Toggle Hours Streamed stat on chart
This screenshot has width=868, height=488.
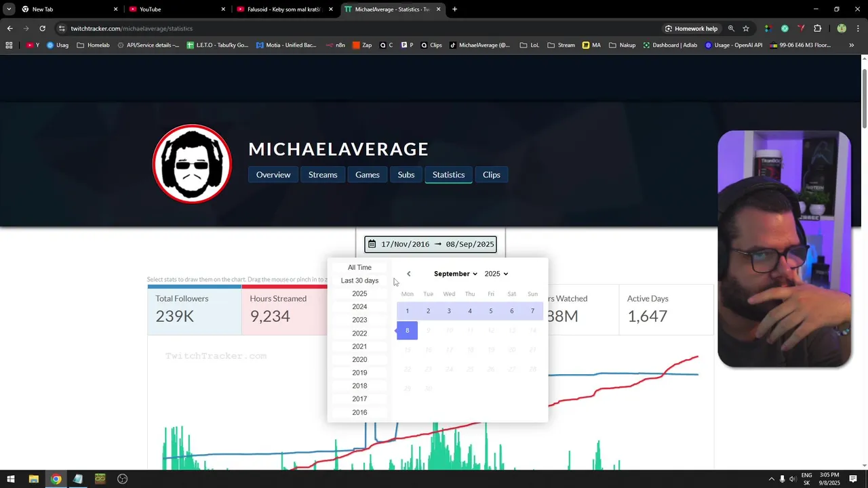click(x=285, y=309)
